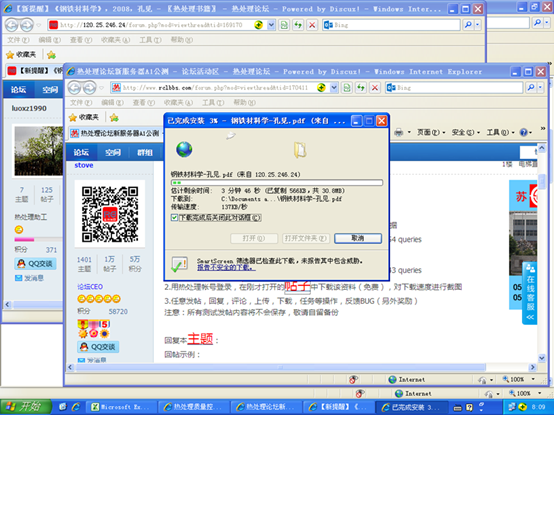Screen dimensions: 554x523
Task: Click red 主题 link in post
Action: (200, 339)
